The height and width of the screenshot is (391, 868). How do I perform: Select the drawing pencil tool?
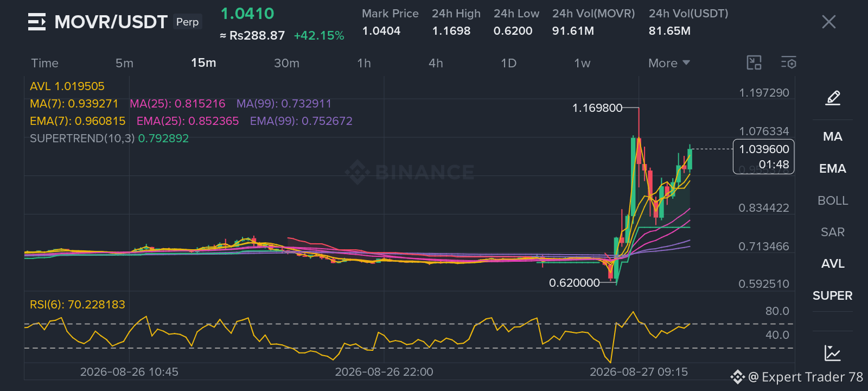833,98
